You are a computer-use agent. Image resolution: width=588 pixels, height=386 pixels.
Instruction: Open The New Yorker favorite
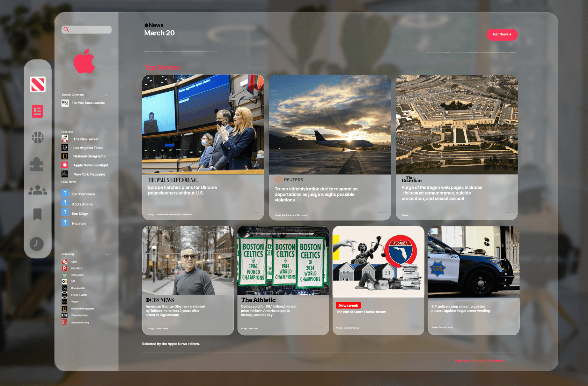(x=86, y=139)
